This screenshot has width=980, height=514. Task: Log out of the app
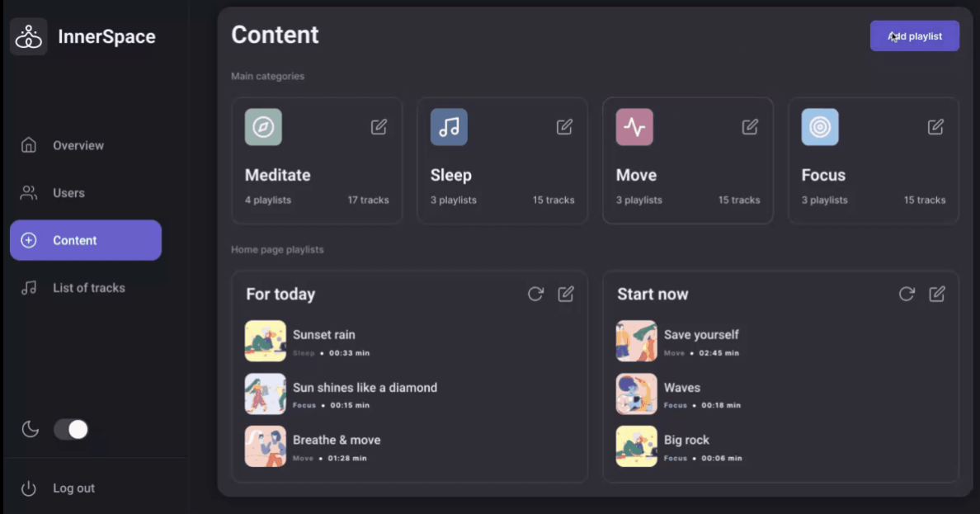(73, 488)
